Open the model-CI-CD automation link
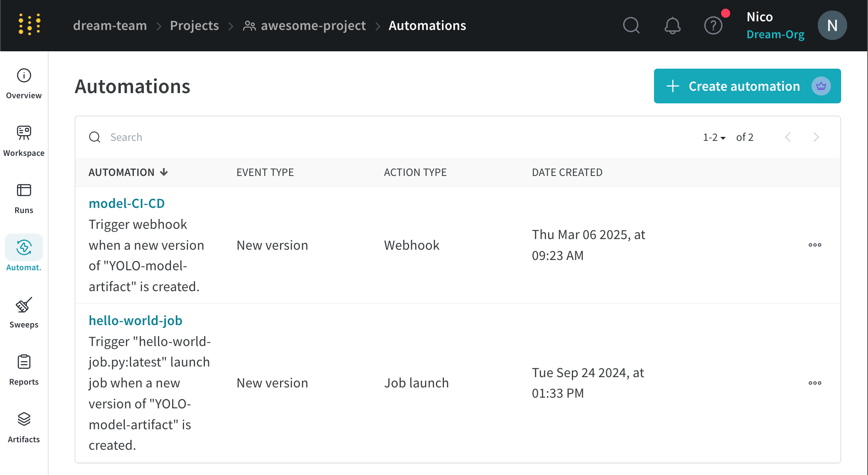This screenshot has height=475, width=868. click(x=127, y=203)
